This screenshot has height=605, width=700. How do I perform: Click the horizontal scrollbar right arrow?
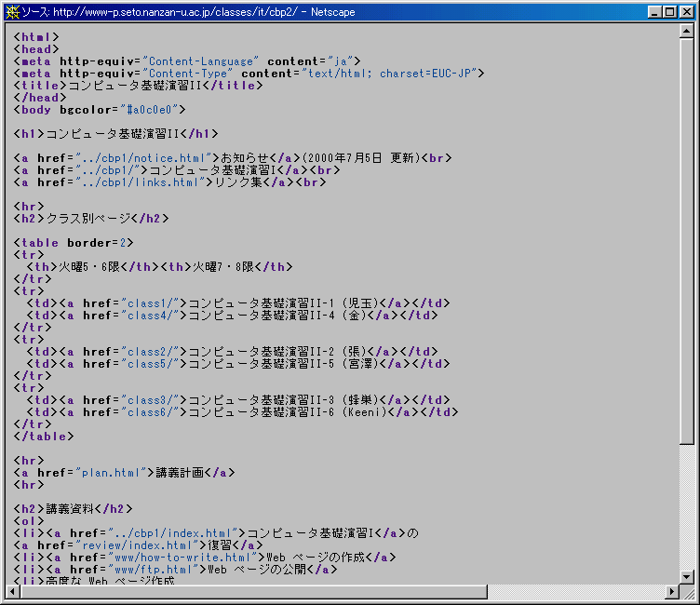(x=672, y=592)
